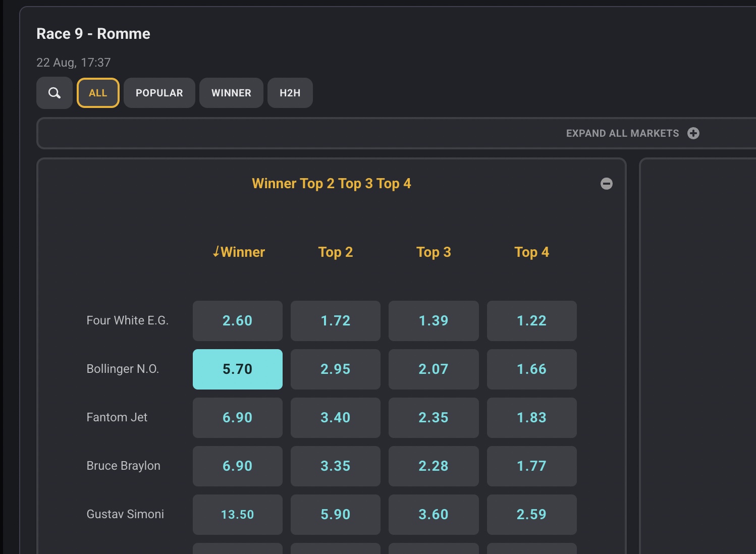Deselect Bollinger N.O. winner odds 5.70
Image resolution: width=756 pixels, height=554 pixels.
tap(238, 369)
